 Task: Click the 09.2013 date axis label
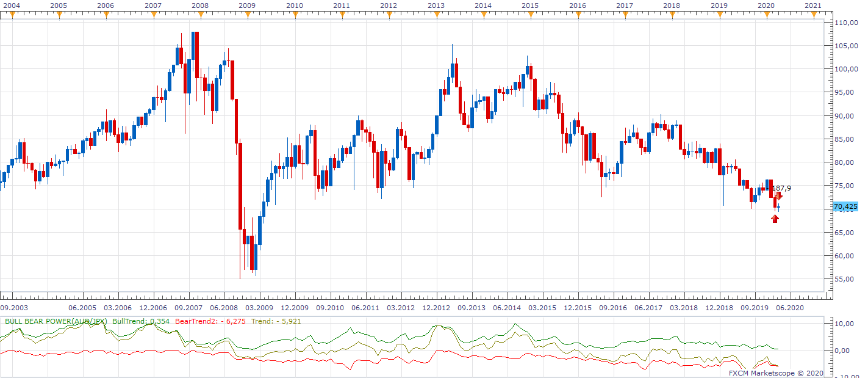472,308
